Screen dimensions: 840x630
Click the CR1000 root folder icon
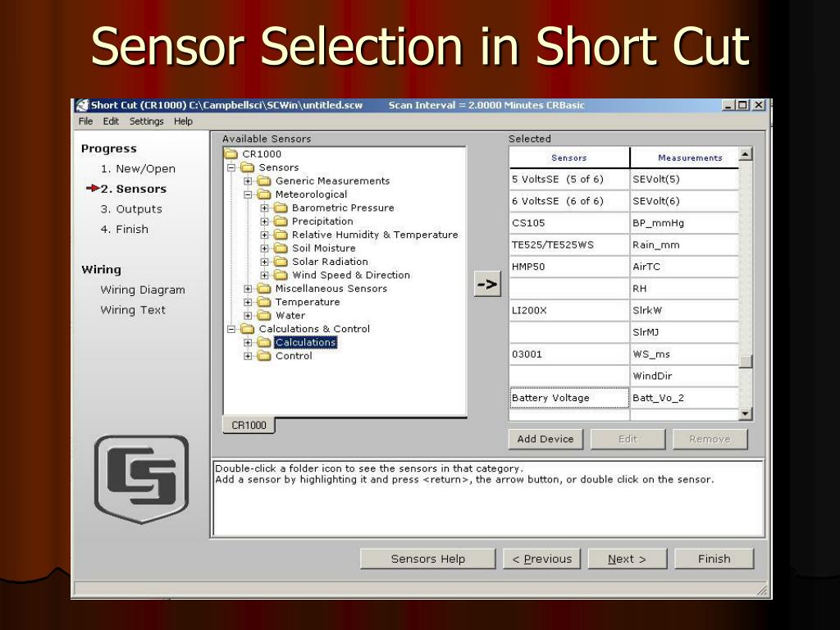pyautogui.click(x=231, y=154)
